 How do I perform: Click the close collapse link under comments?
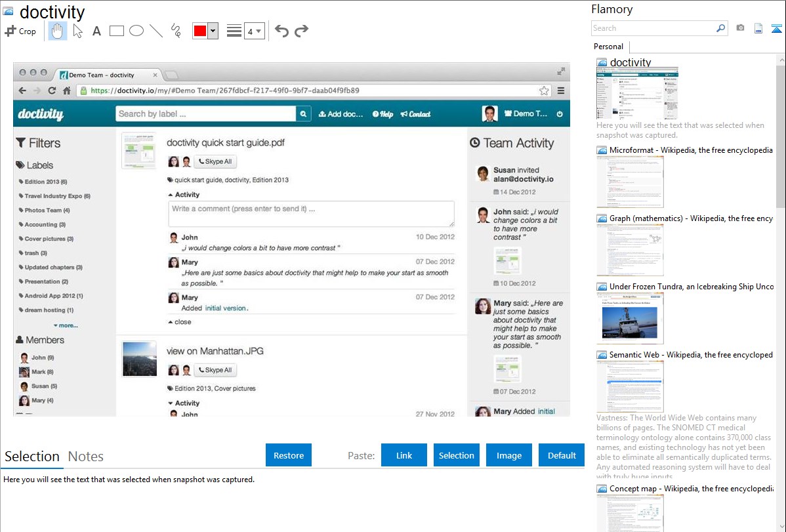coord(180,322)
